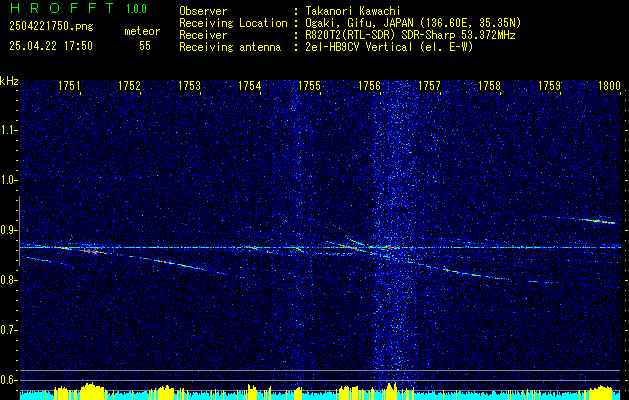629x400 pixels.
Task: Click the 1.1 kHz axis label
Action: (x=8, y=130)
